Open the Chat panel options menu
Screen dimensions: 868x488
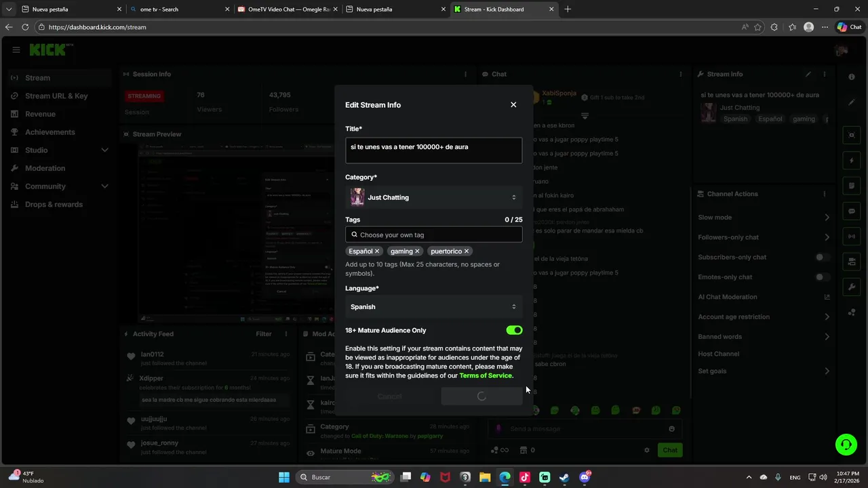tap(681, 74)
